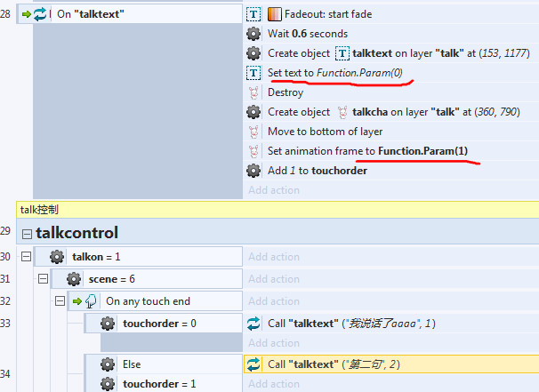Click the function icon in "On talktext" event

(40, 14)
